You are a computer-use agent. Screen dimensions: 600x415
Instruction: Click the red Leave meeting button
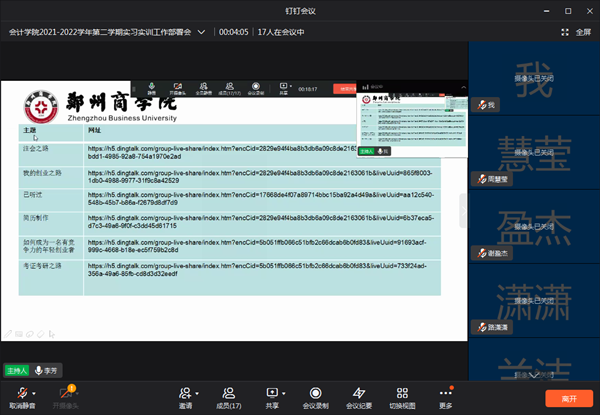(x=568, y=397)
